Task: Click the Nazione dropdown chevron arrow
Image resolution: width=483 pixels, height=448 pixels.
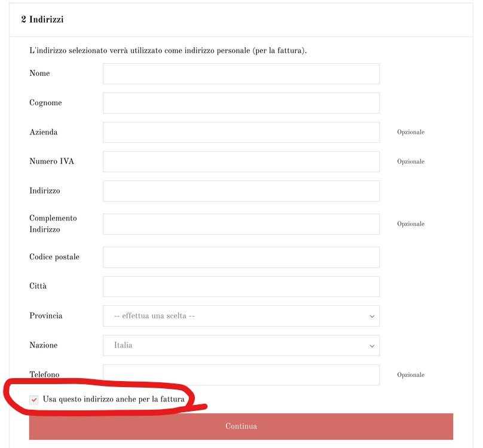Action: click(372, 346)
